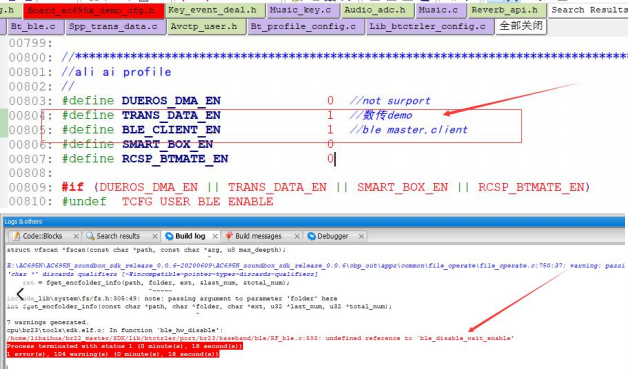This screenshot has width=628, height=369.
Task: Click the BLE_CLIENT_EN define name
Action: coord(171,130)
